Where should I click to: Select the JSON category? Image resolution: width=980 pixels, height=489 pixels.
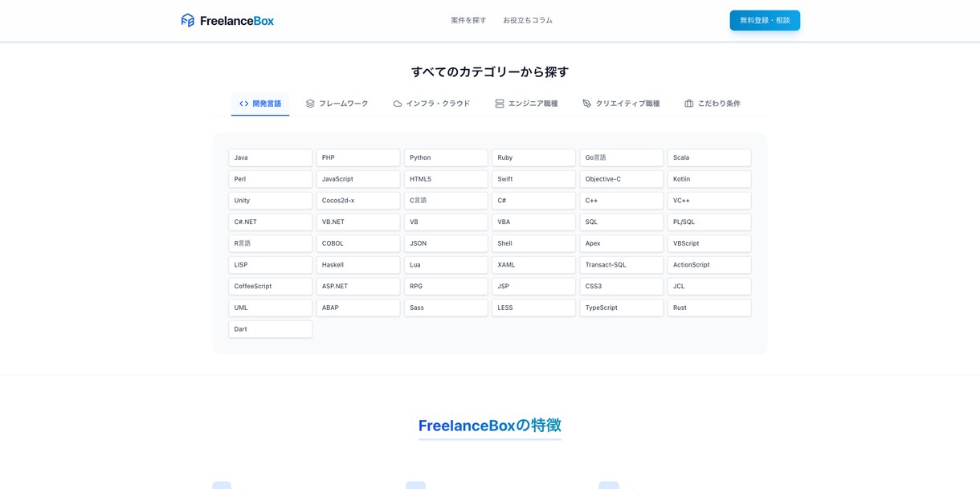tap(446, 243)
